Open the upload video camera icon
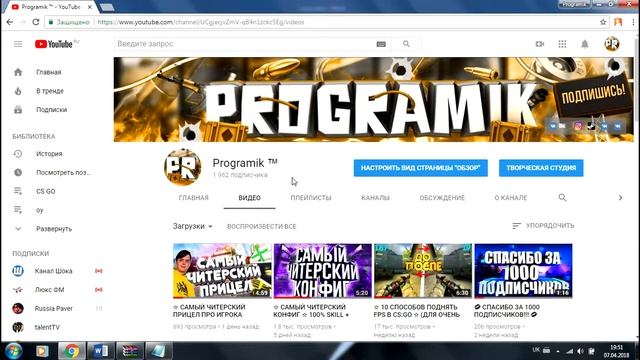Image resolution: width=640 pixels, height=360 pixels. pyautogui.click(x=540, y=44)
